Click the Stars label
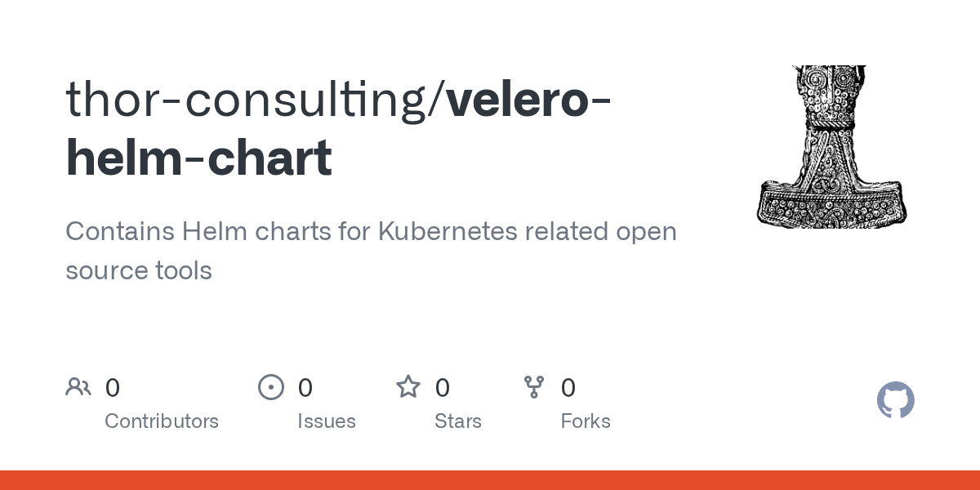The image size is (980, 490). [458, 421]
